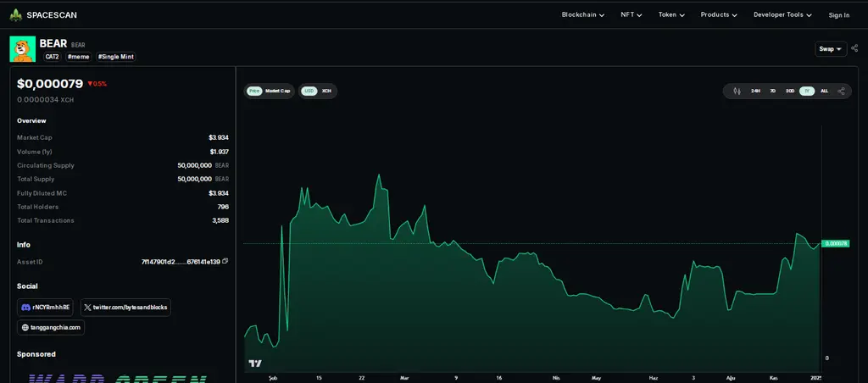Expand the Token menu
The height and width of the screenshot is (383, 868).
click(671, 15)
